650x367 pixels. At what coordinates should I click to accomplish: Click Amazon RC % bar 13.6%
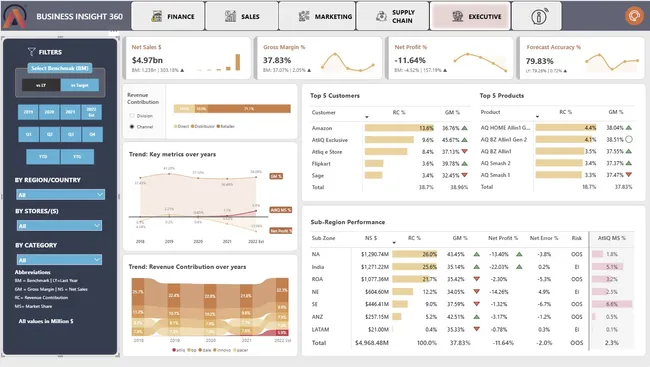point(400,128)
